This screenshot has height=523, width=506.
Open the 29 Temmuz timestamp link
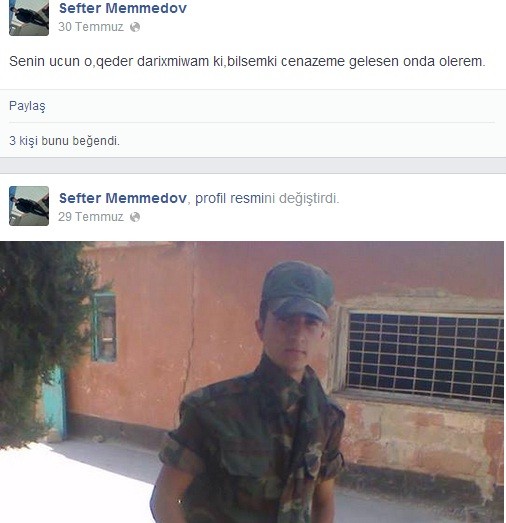point(91,217)
